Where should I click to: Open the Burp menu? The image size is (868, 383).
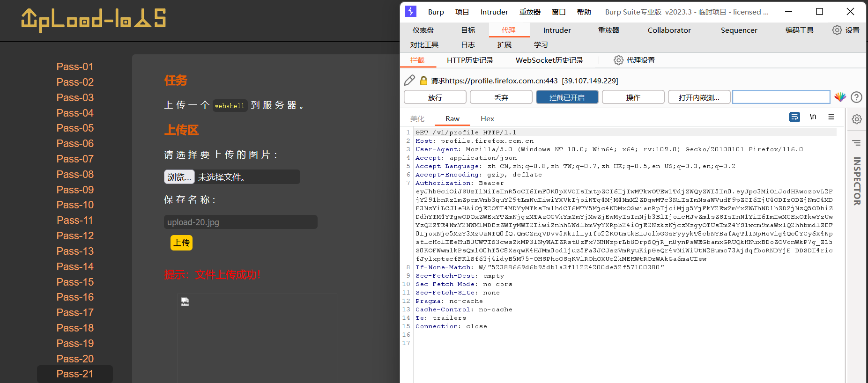[436, 12]
